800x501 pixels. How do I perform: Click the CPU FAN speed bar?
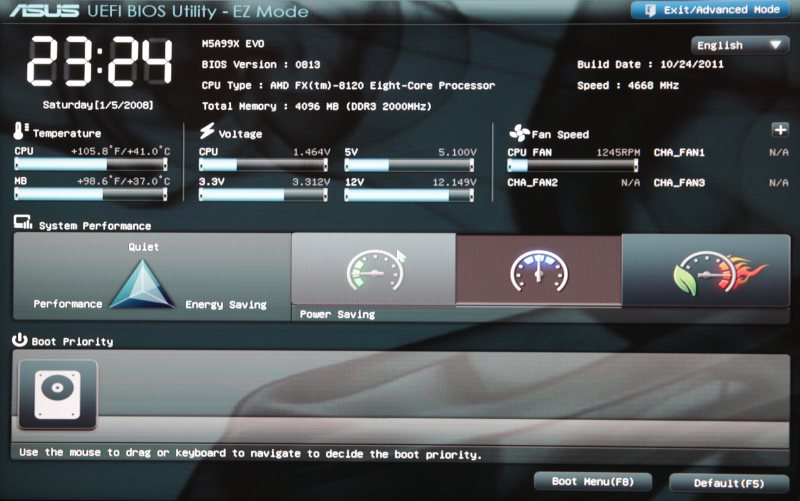point(572,165)
